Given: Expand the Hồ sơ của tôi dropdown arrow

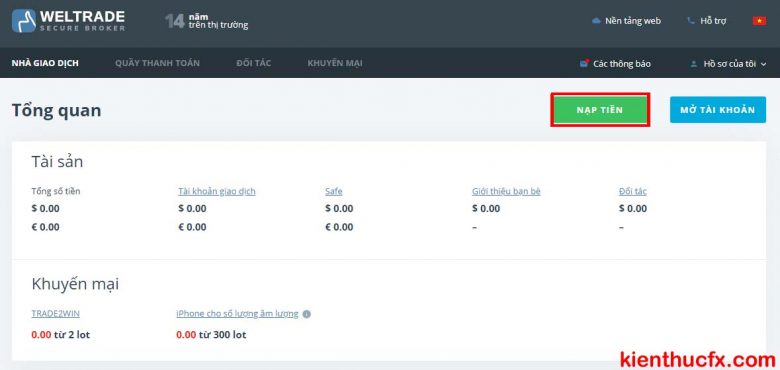Looking at the screenshot, I should coord(763,64).
